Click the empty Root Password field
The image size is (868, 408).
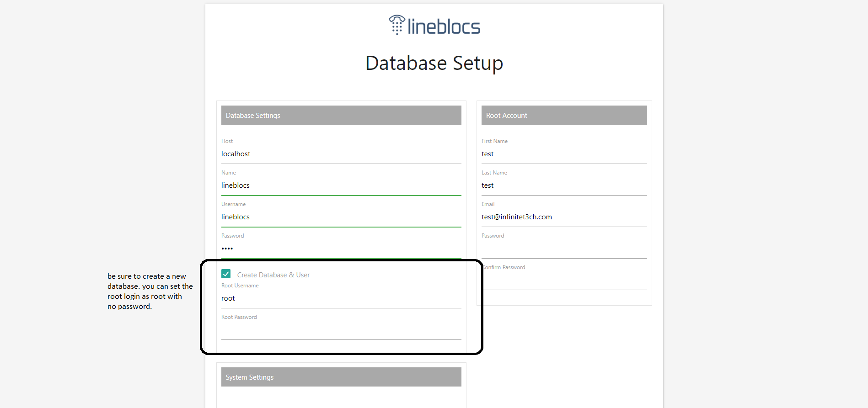(x=341, y=330)
